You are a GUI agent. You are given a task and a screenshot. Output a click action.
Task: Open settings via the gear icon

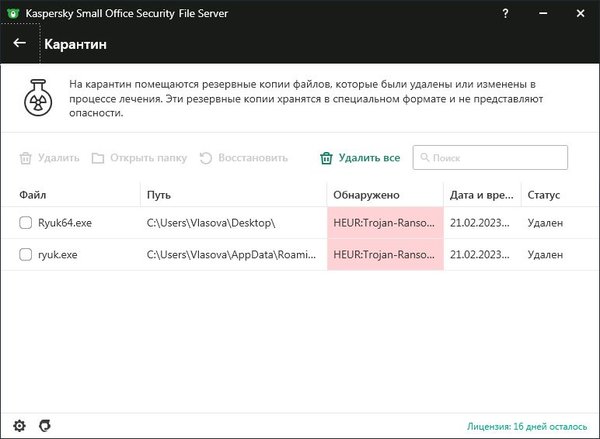coord(19,425)
